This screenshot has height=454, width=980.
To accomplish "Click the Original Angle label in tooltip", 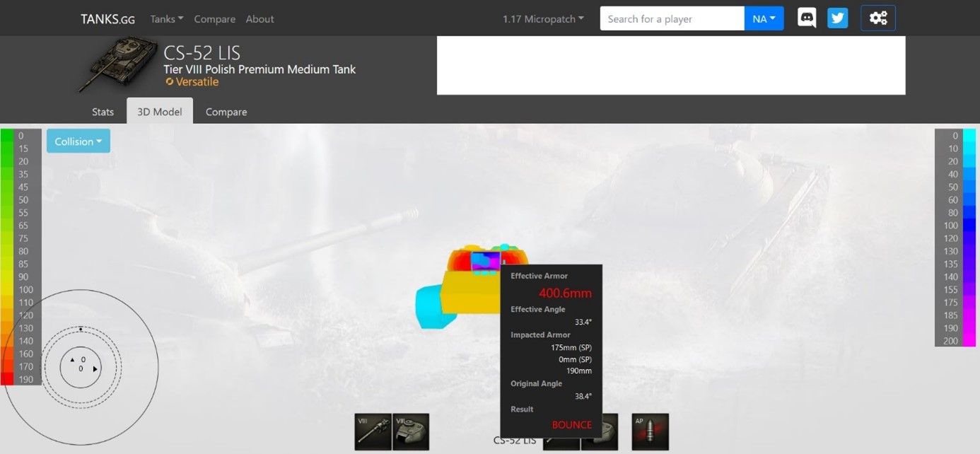I will pyautogui.click(x=536, y=383).
